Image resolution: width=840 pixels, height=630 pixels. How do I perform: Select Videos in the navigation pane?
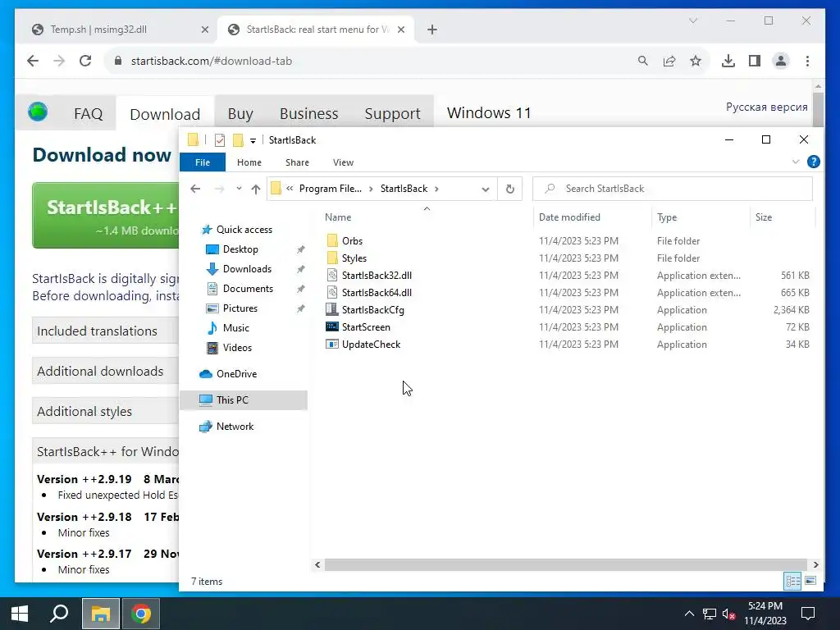tap(237, 348)
